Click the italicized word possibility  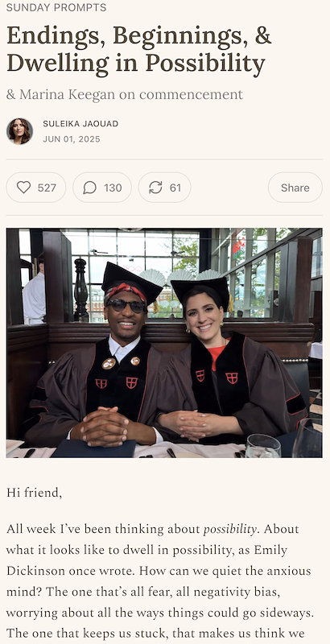[x=230, y=529]
